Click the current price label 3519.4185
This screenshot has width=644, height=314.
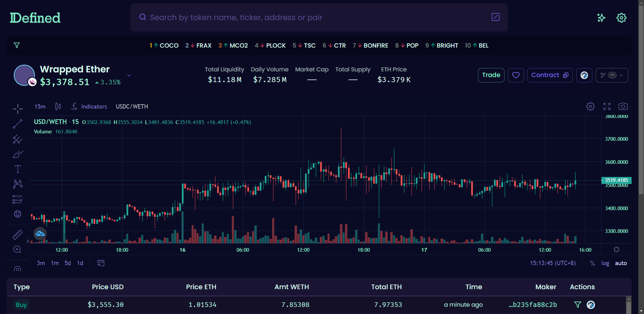[x=616, y=180]
